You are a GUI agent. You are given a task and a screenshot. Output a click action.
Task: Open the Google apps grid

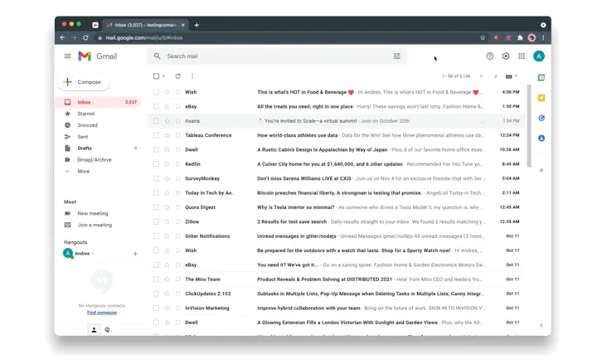(x=522, y=56)
